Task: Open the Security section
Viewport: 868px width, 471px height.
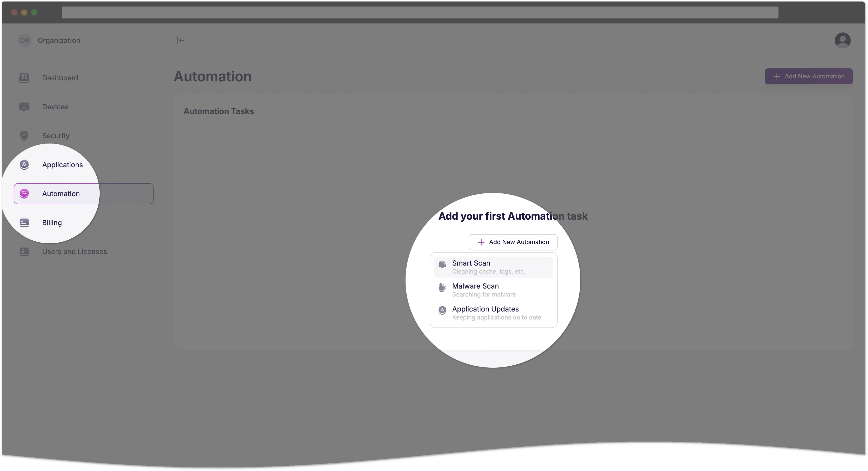Action: [56, 136]
